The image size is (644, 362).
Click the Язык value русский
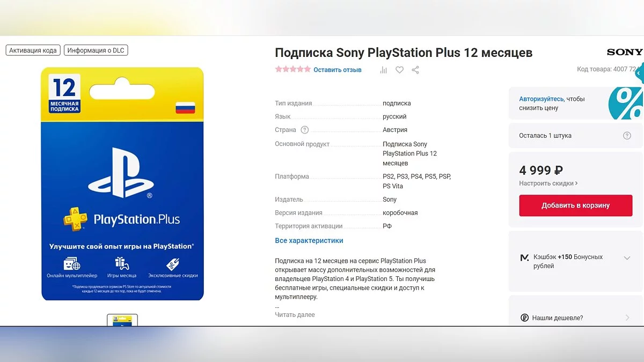tap(394, 117)
